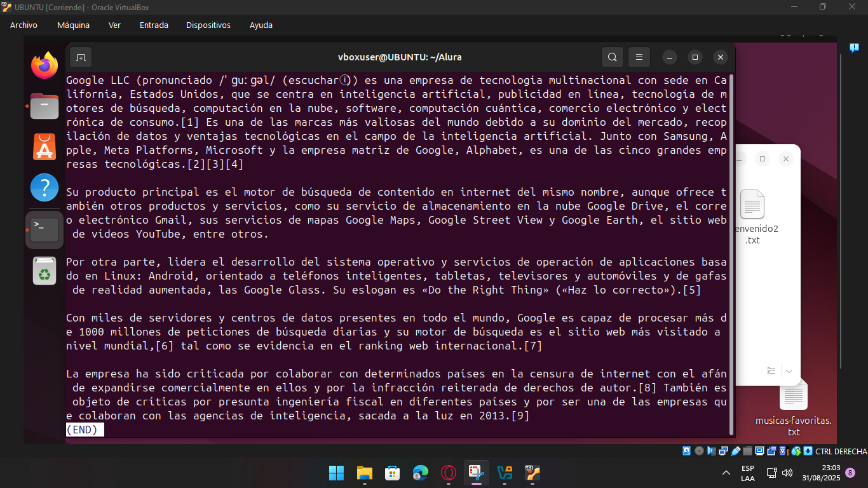Open the Trash from the dock
Viewport: 868px width, 488px height.
coord(44,271)
